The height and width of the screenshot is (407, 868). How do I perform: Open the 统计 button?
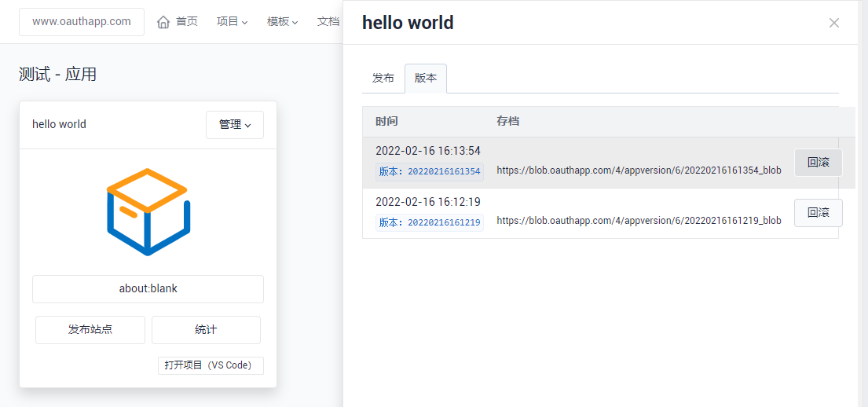[206, 330]
